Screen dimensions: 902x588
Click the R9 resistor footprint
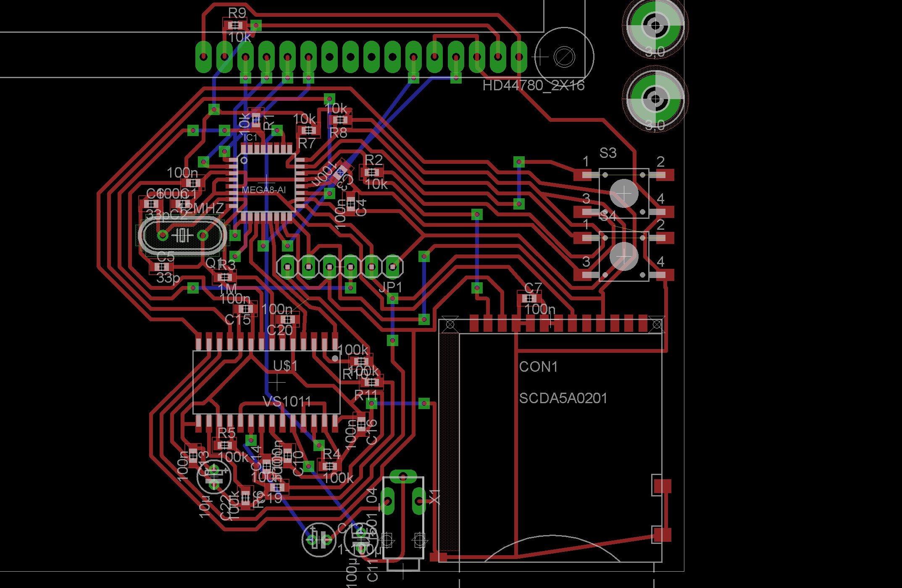pyautogui.click(x=235, y=26)
